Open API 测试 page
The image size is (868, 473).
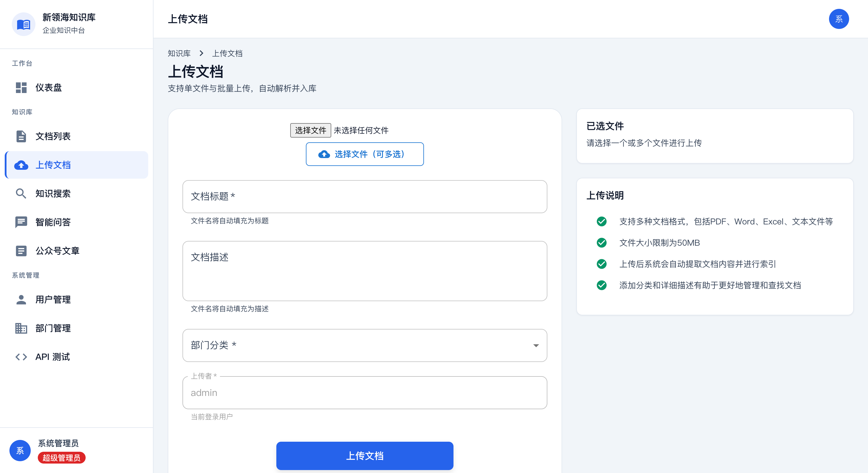77,357
